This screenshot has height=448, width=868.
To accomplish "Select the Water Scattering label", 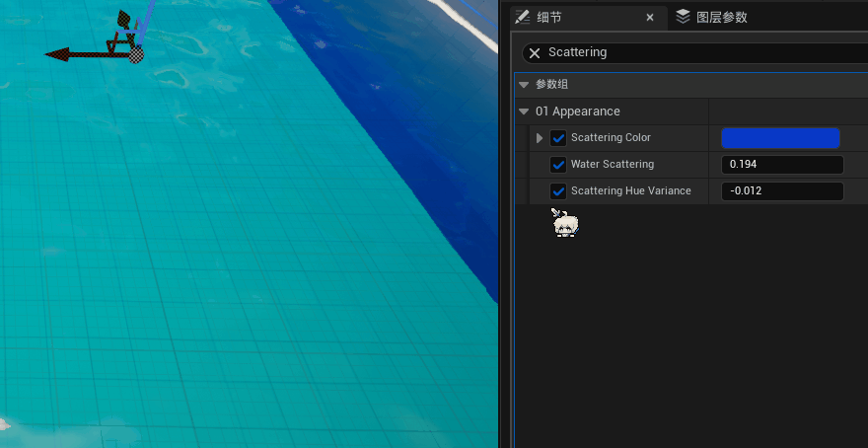I will point(613,164).
